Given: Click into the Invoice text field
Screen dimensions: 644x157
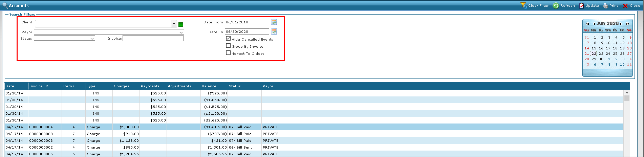Looking at the screenshot, I should point(153,39).
